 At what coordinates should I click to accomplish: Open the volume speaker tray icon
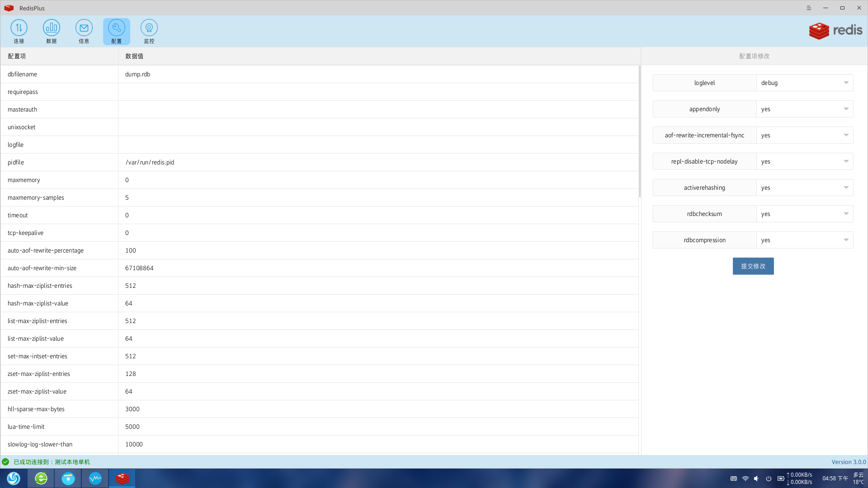point(756,479)
